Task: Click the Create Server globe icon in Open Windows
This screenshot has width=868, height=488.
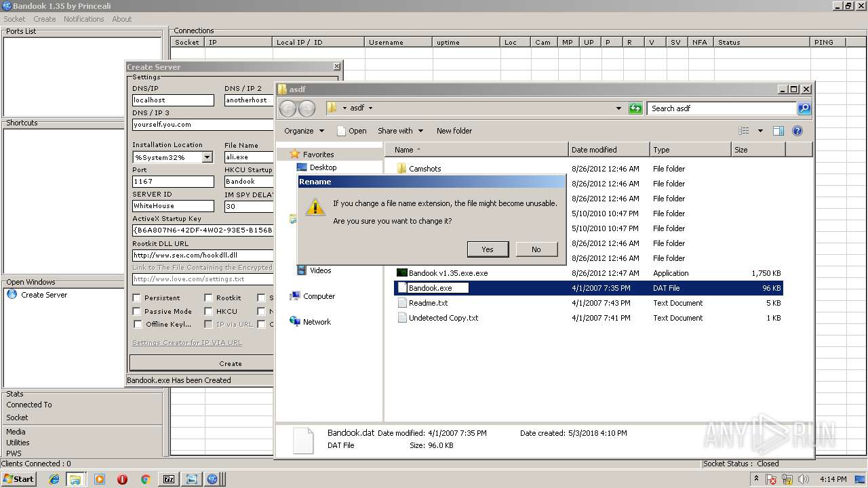Action: point(12,294)
